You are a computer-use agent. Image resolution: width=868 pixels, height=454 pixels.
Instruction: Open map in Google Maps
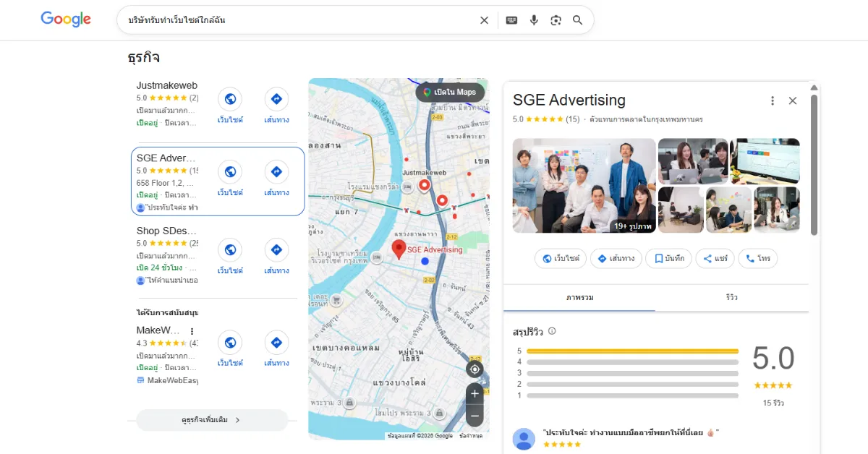click(x=450, y=92)
